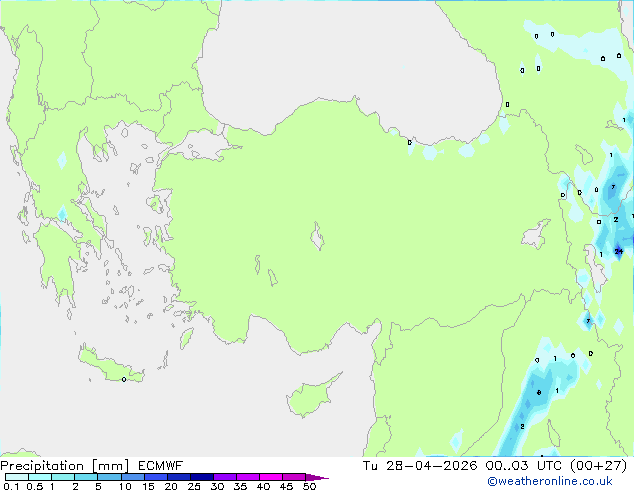The height and width of the screenshot is (490, 634).
Task: Click the date '28-04-2026' in the footer
Action: click(x=431, y=466)
